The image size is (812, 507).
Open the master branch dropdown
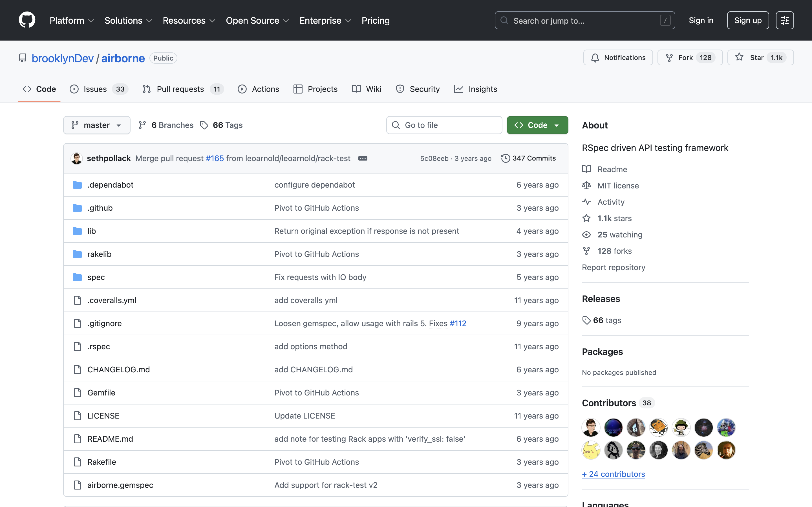(x=97, y=125)
